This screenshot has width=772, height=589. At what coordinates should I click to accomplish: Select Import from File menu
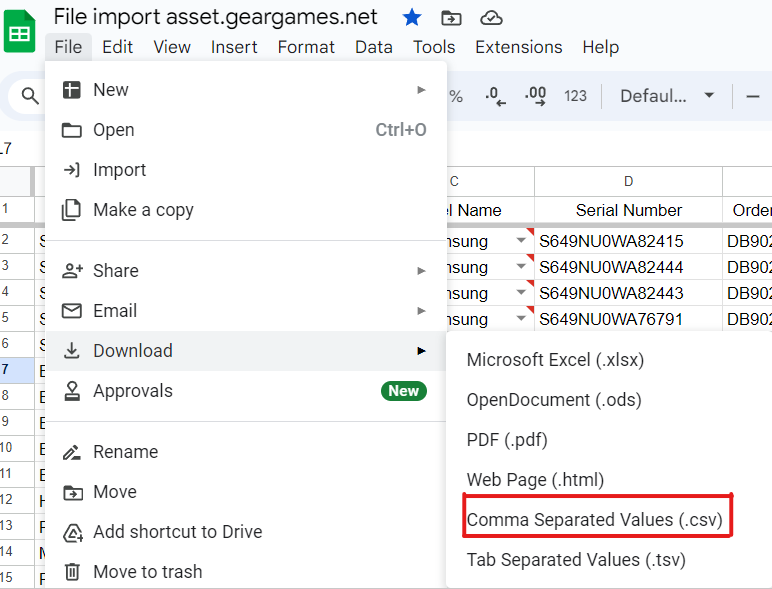coord(119,170)
